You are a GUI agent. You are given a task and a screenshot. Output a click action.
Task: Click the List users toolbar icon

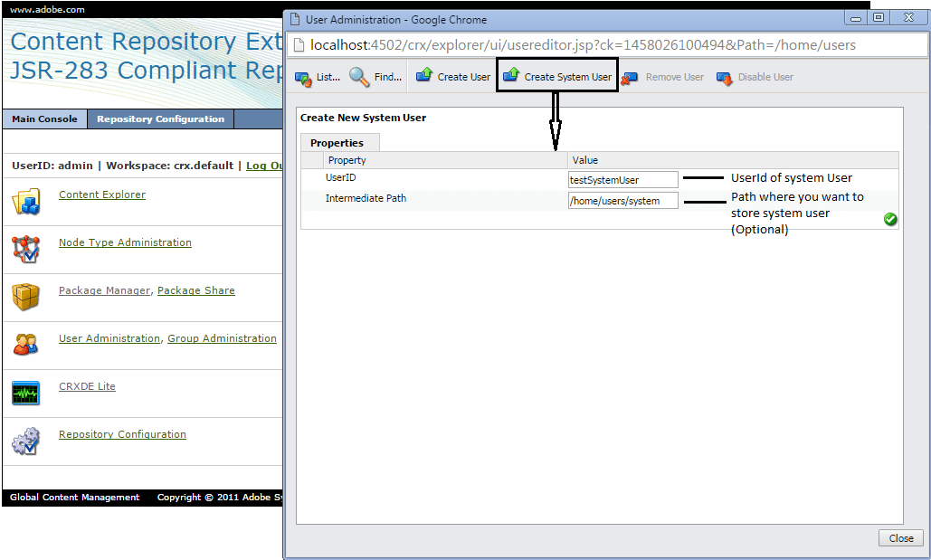(304, 78)
